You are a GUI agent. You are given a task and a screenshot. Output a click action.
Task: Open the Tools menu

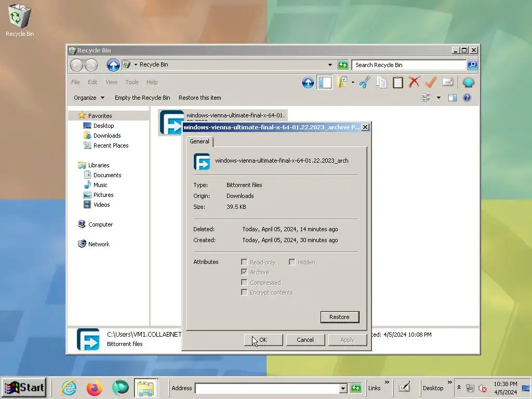(x=131, y=82)
